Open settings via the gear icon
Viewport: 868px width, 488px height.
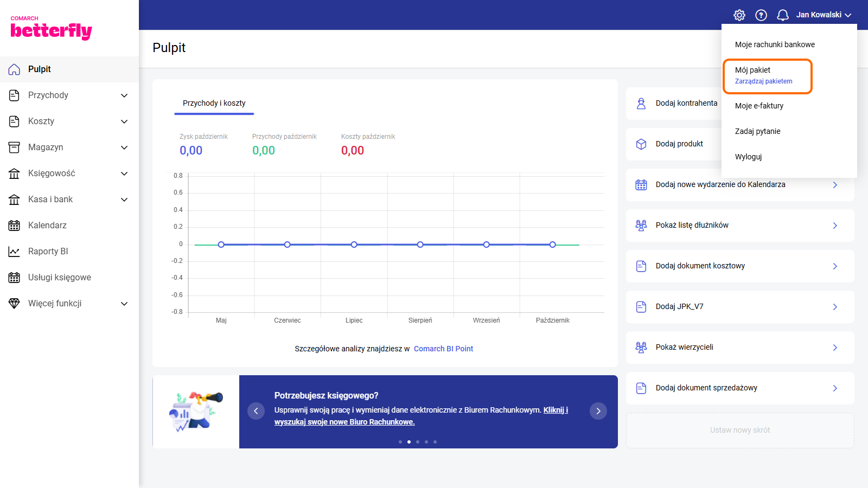[x=739, y=15]
